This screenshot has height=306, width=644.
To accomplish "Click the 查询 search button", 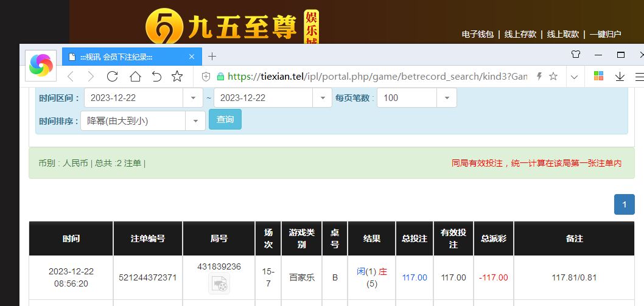I will [x=225, y=119].
